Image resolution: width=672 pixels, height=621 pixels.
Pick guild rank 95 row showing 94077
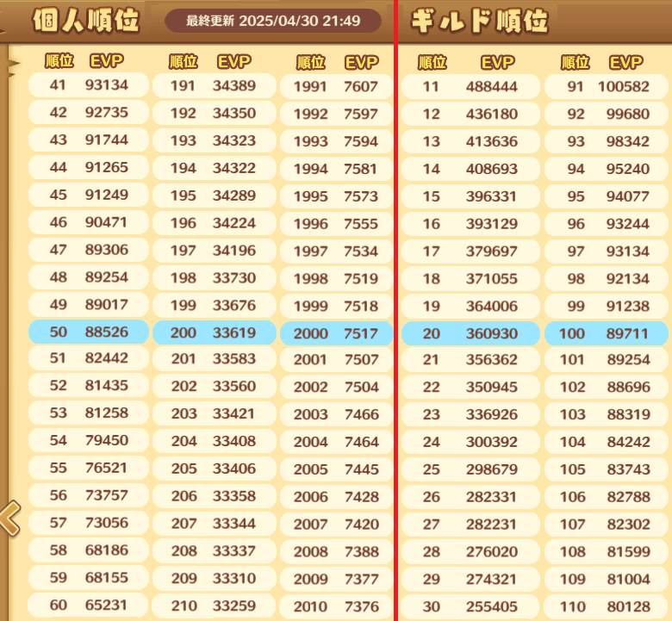(x=607, y=196)
